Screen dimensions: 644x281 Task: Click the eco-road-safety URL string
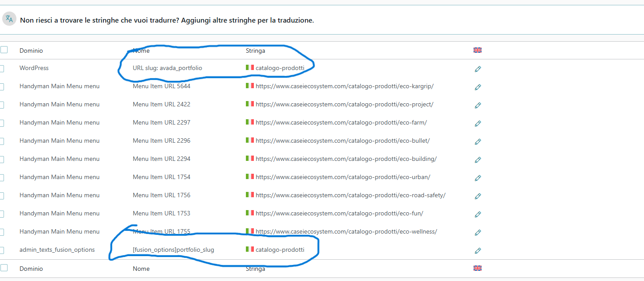coord(351,195)
